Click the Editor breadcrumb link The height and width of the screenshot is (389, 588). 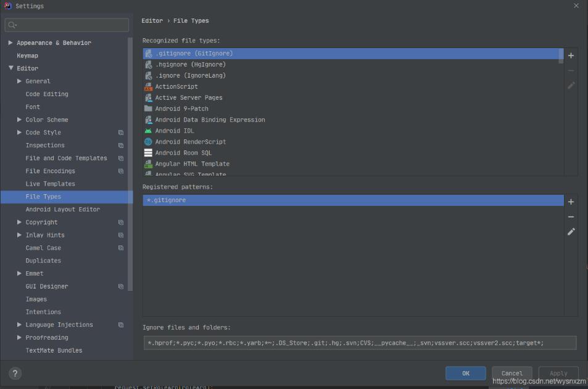pyautogui.click(x=152, y=20)
